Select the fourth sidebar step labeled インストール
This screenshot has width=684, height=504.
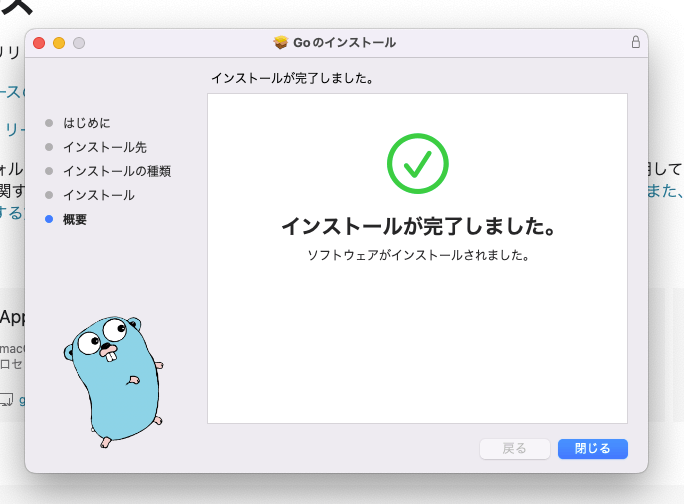click(98, 195)
